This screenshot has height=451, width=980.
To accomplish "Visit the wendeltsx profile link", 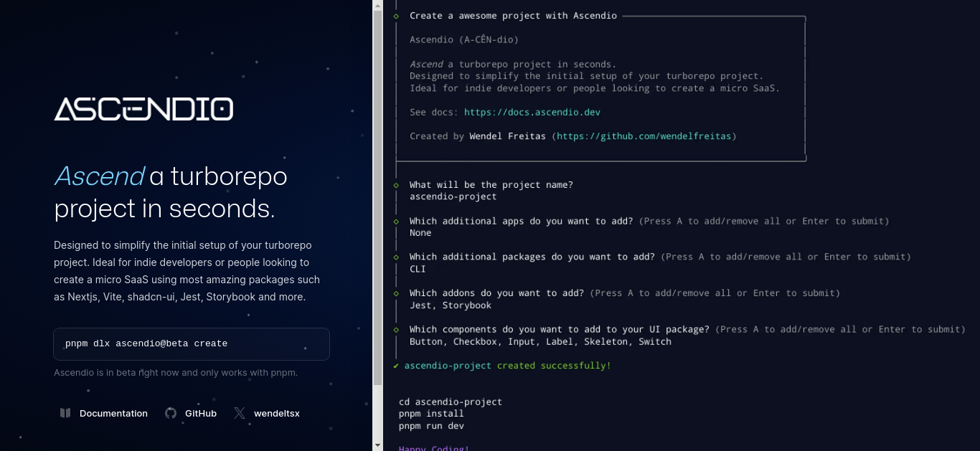I will tap(267, 413).
